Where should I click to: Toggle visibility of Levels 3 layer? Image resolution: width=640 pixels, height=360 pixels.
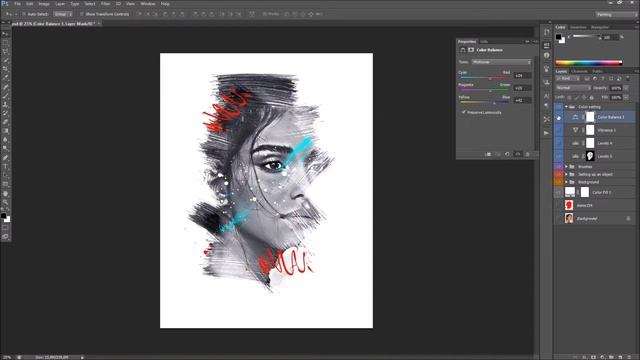[558, 156]
